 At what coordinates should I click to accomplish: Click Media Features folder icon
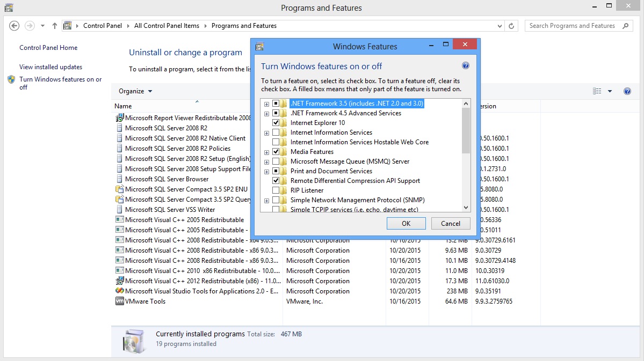tap(284, 152)
